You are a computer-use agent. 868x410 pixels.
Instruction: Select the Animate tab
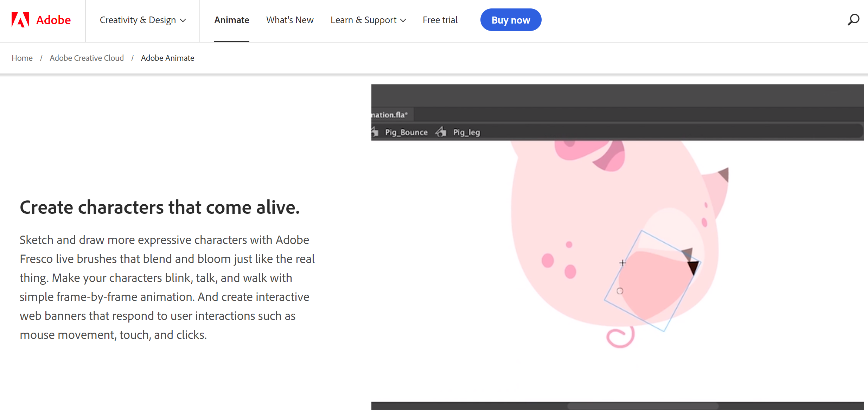232,20
